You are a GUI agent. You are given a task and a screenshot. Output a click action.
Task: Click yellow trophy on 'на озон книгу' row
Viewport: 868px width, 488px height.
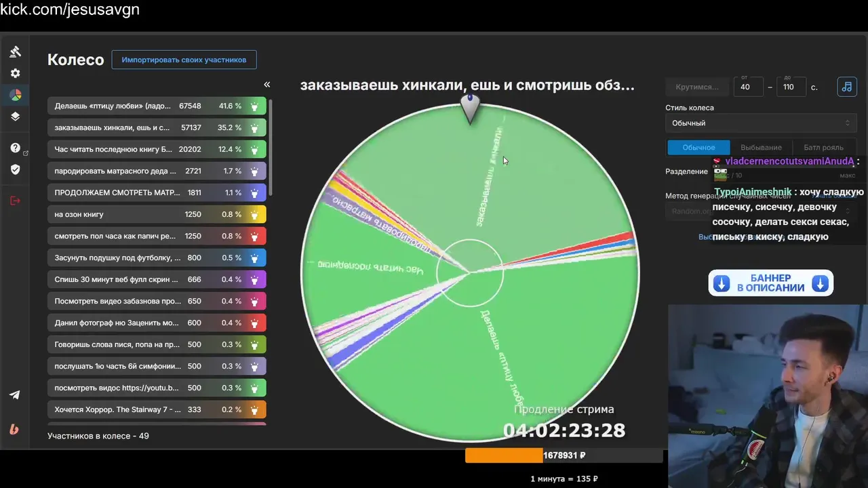pos(254,215)
